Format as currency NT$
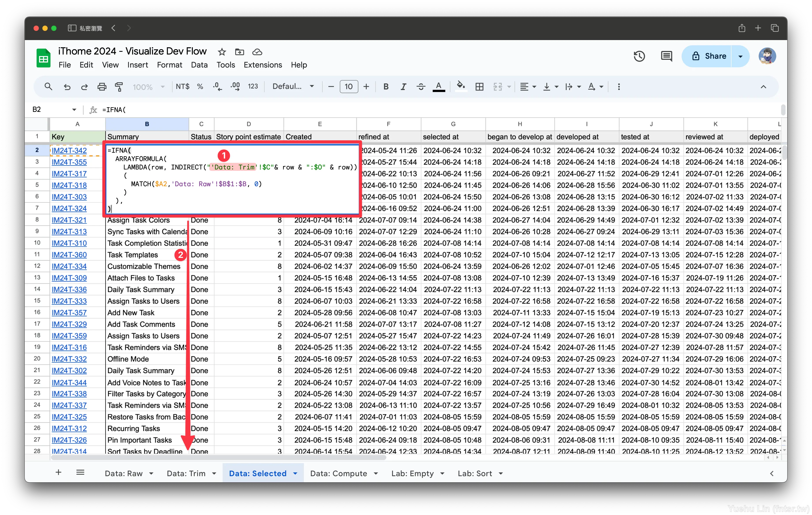Viewport: 812px width, 515px height. pos(182,87)
